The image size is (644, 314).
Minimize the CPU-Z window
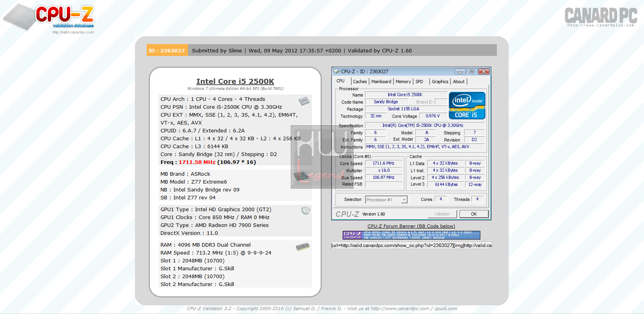[x=460, y=72]
